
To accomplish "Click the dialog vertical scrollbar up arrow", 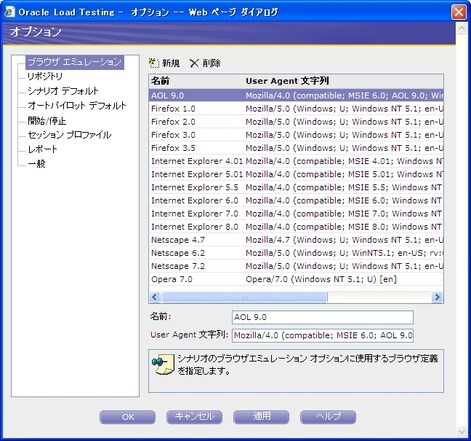I will click(x=461, y=29).
